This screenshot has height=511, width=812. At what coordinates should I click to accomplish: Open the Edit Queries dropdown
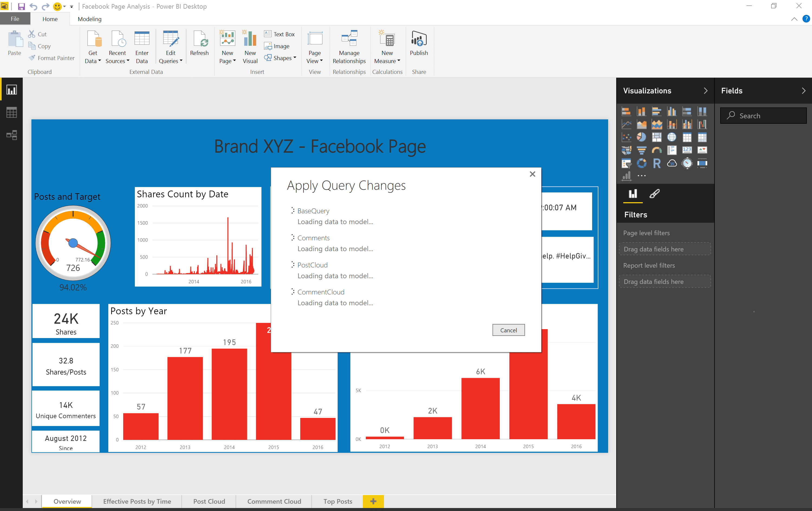171,61
